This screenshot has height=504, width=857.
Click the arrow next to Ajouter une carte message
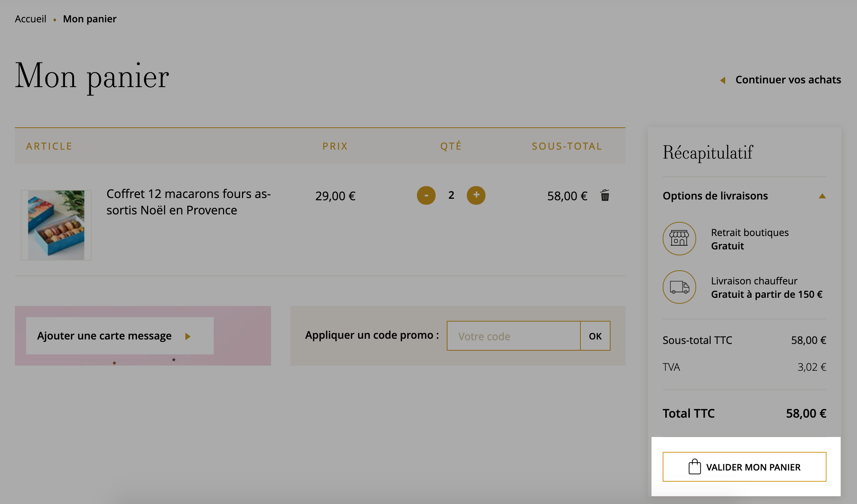[x=188, y=336]
